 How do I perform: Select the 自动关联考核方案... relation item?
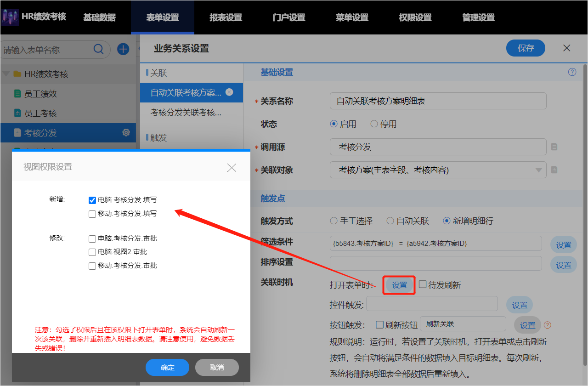pos(192,92)
